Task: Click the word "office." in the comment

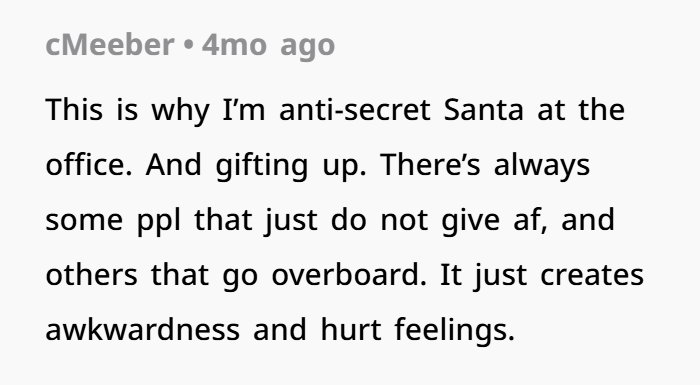Action: point(89,164)
